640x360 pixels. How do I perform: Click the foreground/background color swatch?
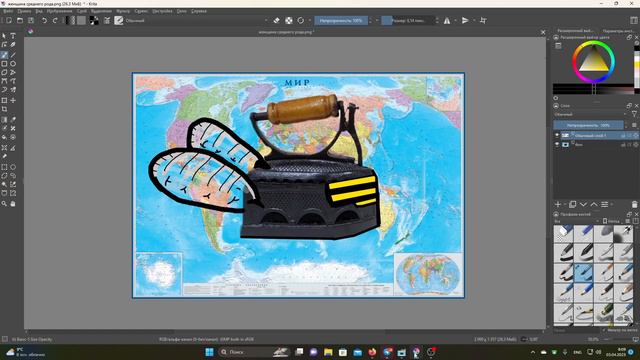94,20
